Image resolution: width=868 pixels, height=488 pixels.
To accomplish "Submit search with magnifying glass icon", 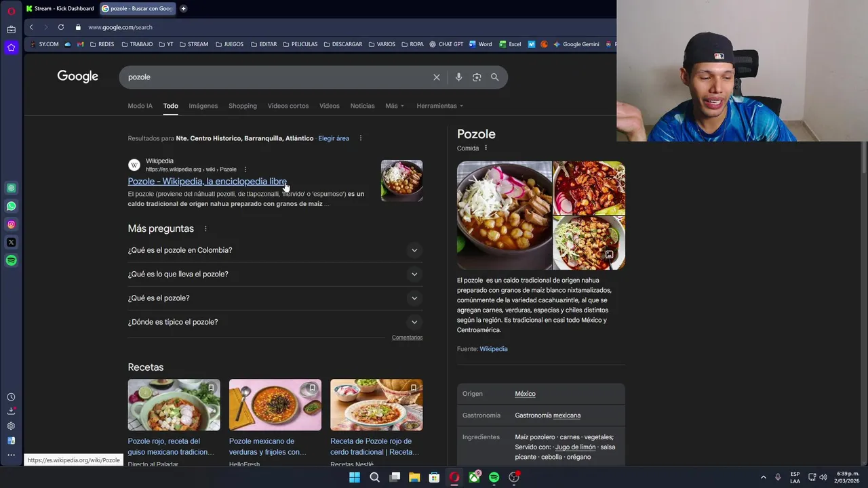I will (x=494, y=77).
